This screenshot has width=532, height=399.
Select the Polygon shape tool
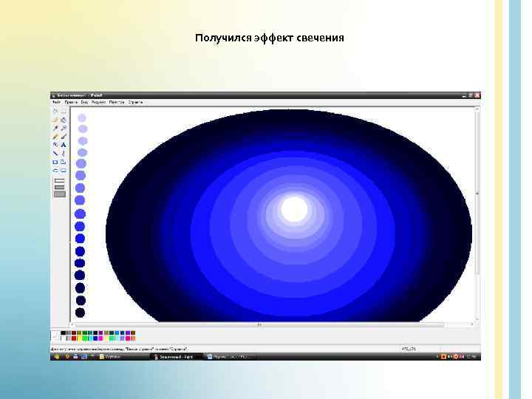pos(63,162)
